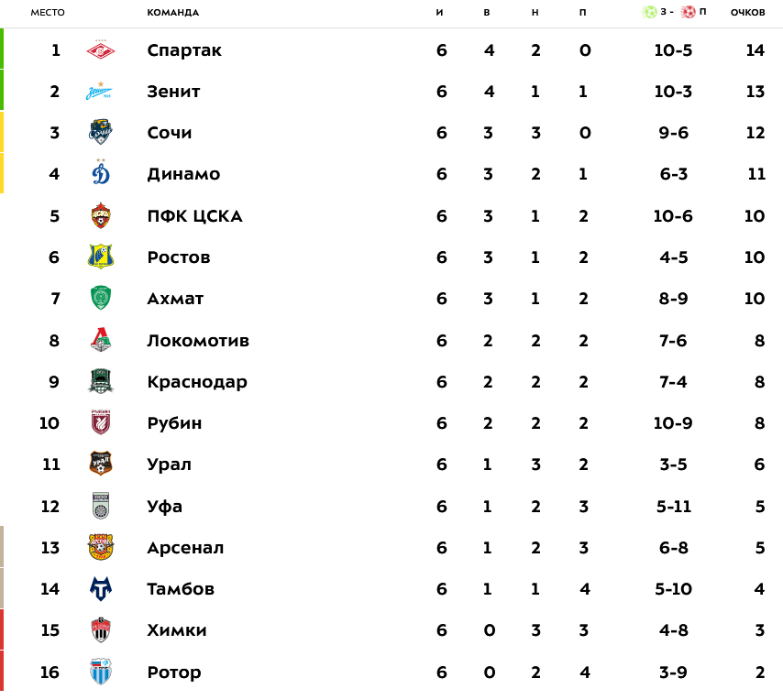This screenshot has height=700, width=783.
Task: Click the Spartak club logo
Action: point(100,49)
